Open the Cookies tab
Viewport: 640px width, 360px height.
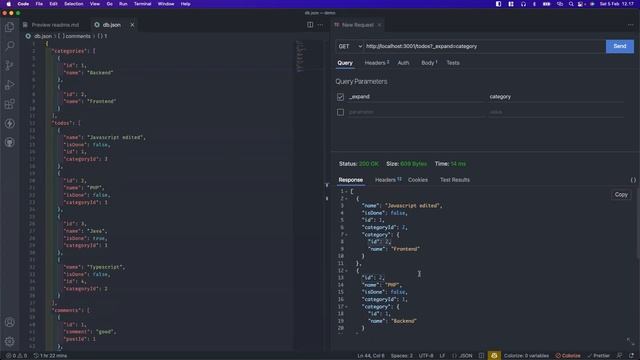coord(418,180)
